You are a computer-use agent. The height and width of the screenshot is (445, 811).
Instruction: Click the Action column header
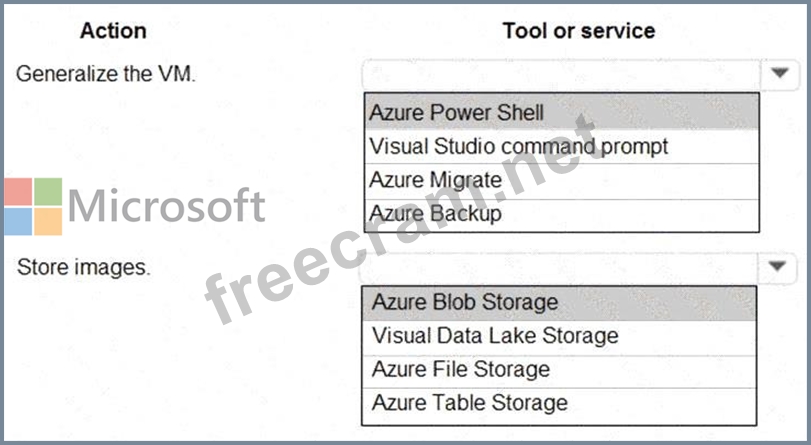(113, 31)
